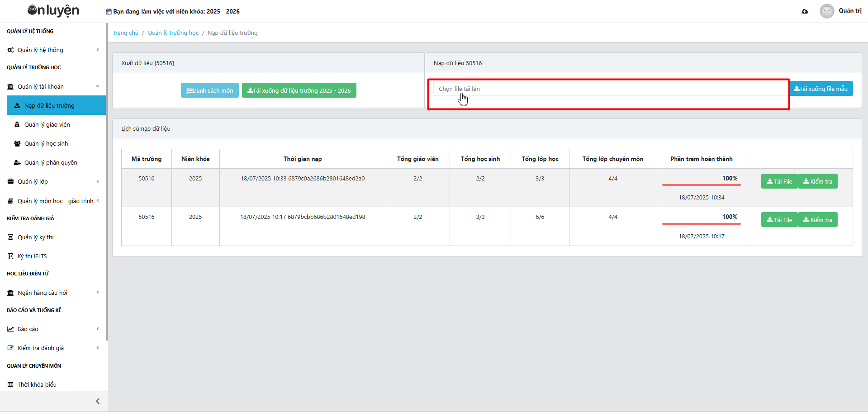The height and width of the screenshot is (412, 868).
Task: Click the gears icon beside Quản lý hệ thống
Action: (x=10, y=50)
